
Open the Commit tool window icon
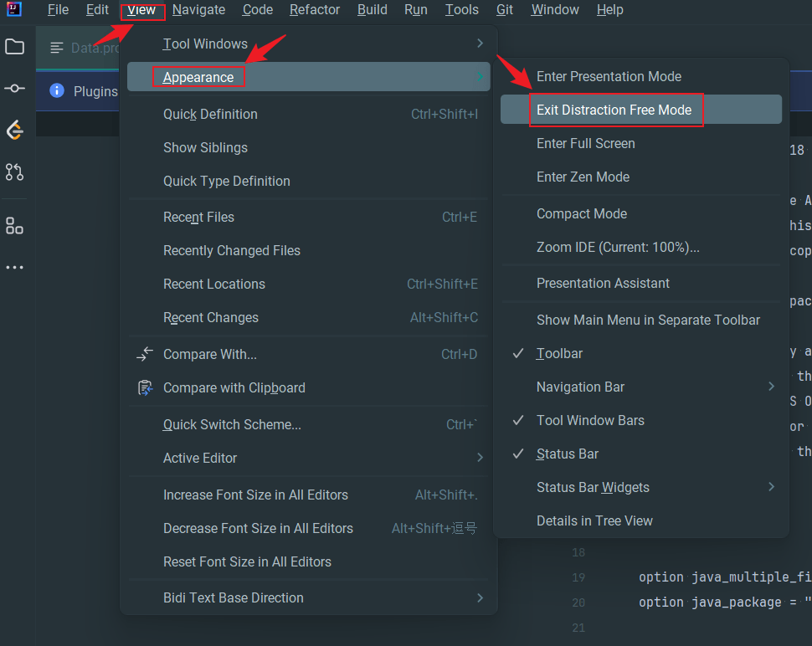14,89
